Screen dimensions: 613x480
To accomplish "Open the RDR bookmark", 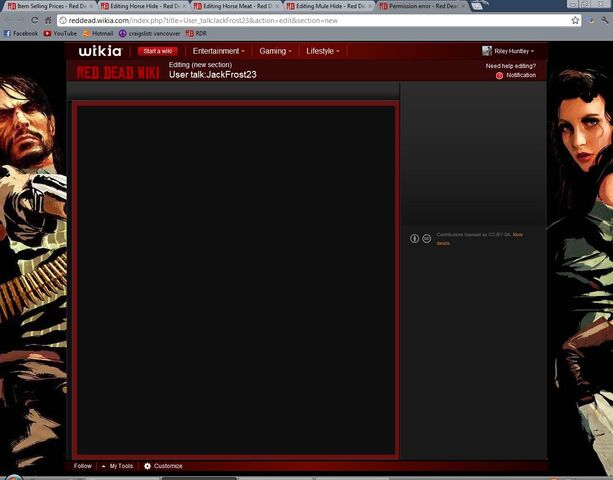I will (x=196, y=34).
